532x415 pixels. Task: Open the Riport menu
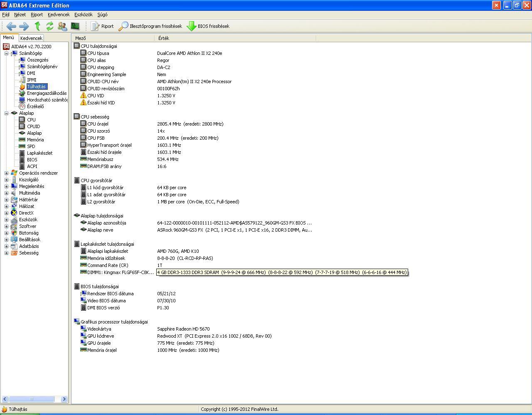tap(37, 15)
